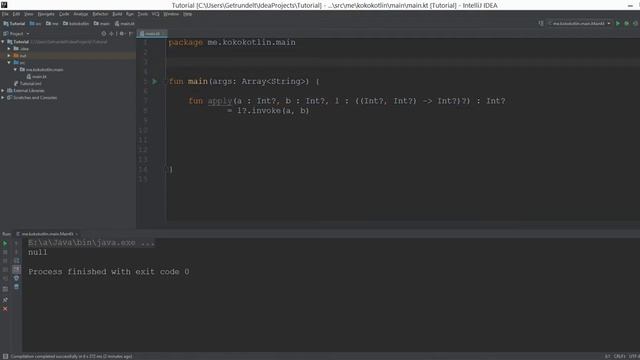Open the Help menu
640x360 pixels.
click(x=187, y=14)
